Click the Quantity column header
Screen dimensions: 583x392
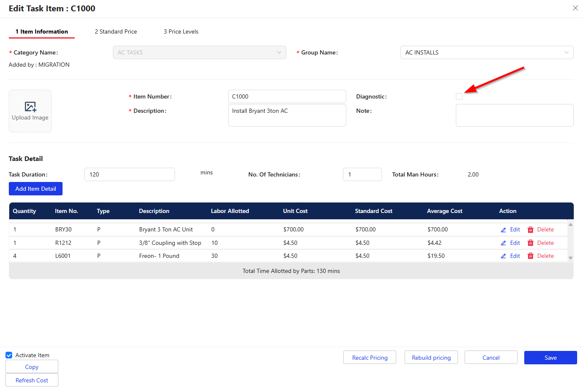(24, 211)
